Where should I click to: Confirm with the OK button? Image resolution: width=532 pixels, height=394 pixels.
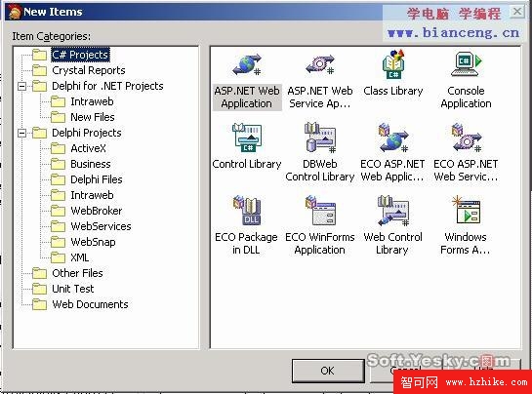point(328,371)
